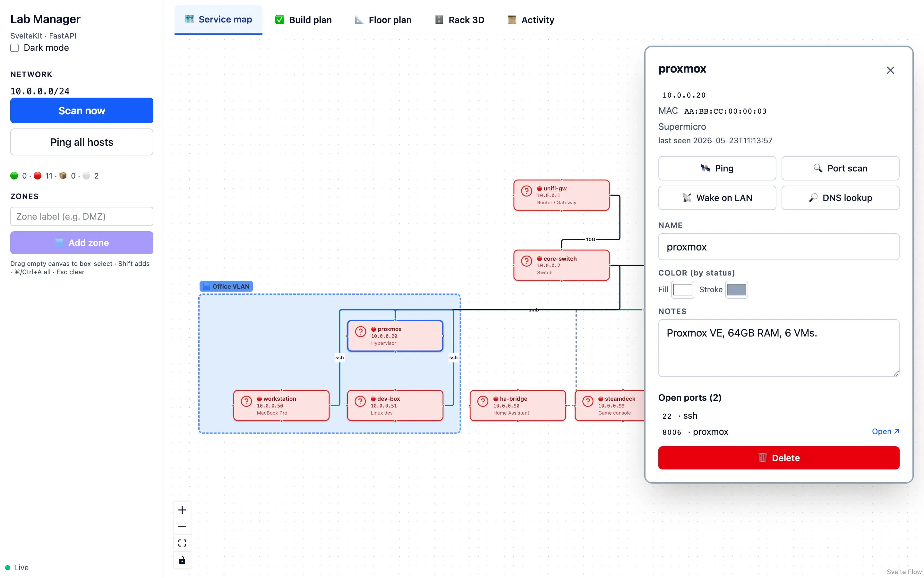The height and width of the screenshot is (578, 924).
Task: Switch to the Floor plan tab
Action: tap(383, 20)
